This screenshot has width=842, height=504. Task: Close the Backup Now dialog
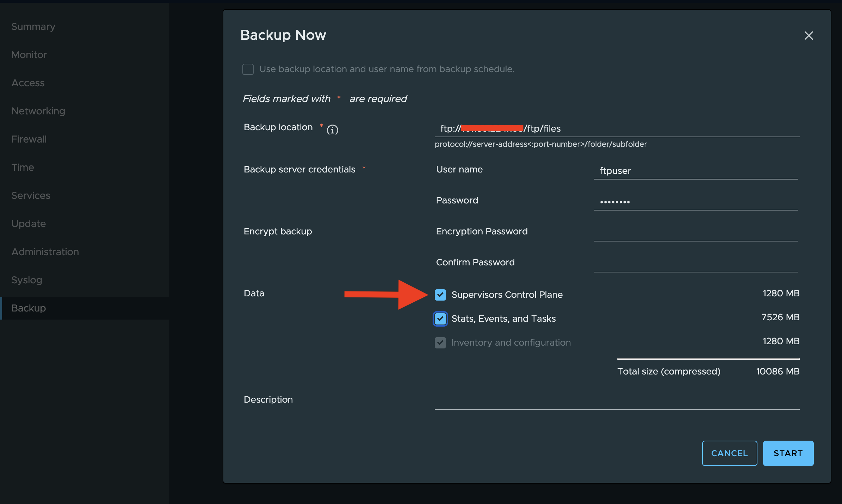tap(809, 36)
